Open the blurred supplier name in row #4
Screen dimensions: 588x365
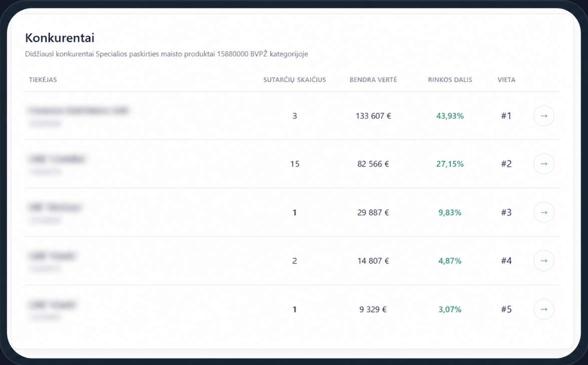(52, 256)
